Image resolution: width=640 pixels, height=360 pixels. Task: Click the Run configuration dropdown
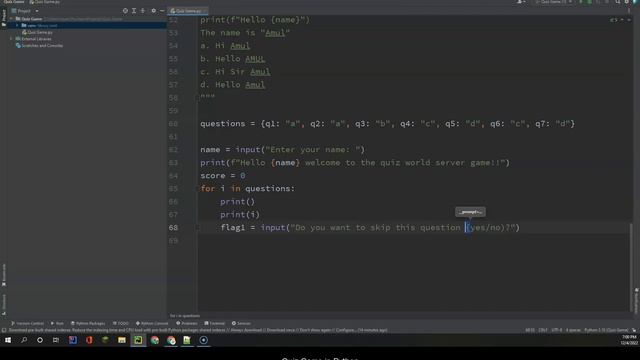click(553, 2)
